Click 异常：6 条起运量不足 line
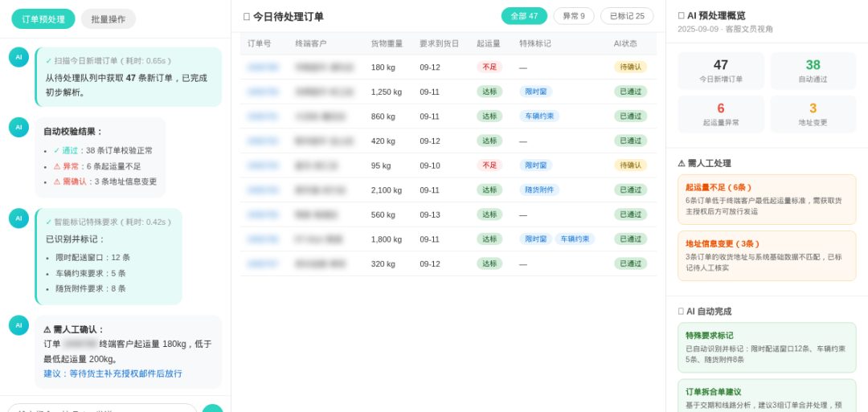Image resolution: width=868 pixels, height=412 pixels. 97,166
